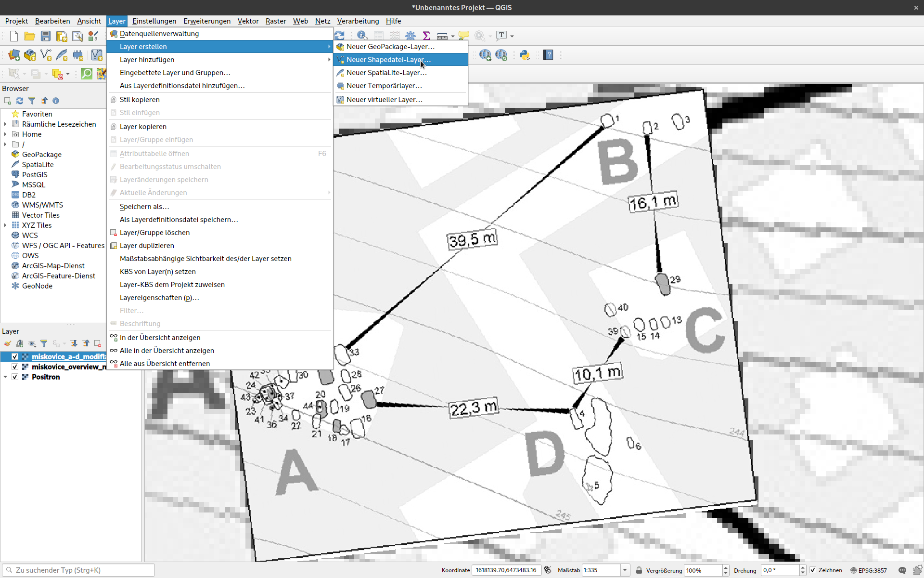Toggle visibility of Positron layer

tap(15, 377)
